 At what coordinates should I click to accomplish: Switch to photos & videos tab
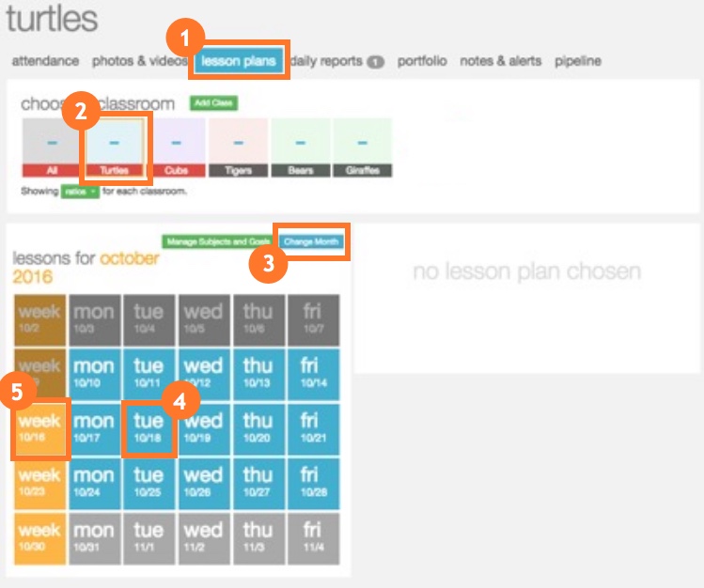[139, 61]
